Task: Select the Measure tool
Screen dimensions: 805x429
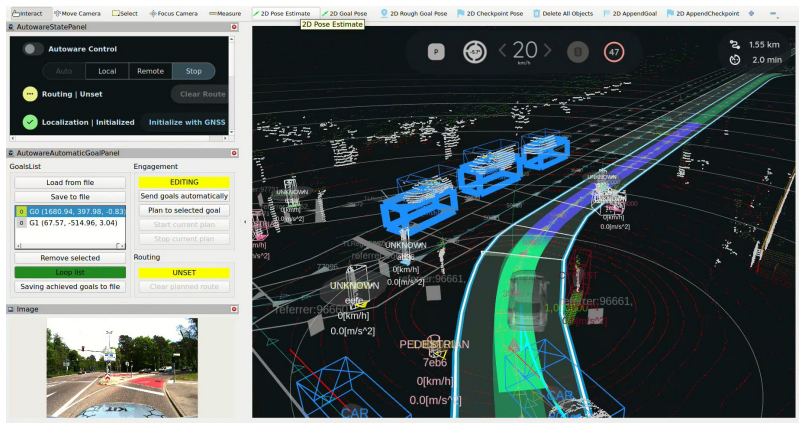Action: pos(225,13)
